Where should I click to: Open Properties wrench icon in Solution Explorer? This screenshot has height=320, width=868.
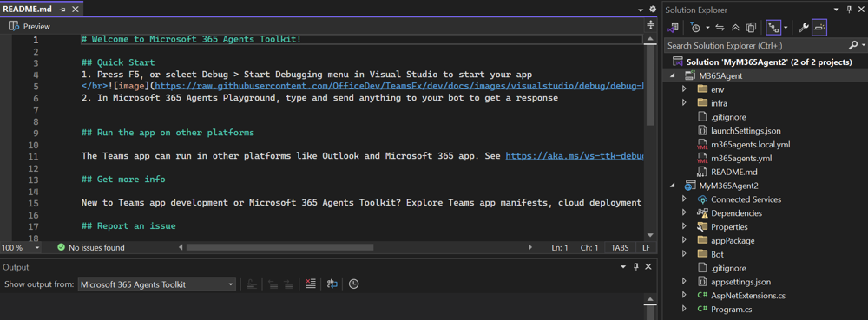[x=803, y=27]
